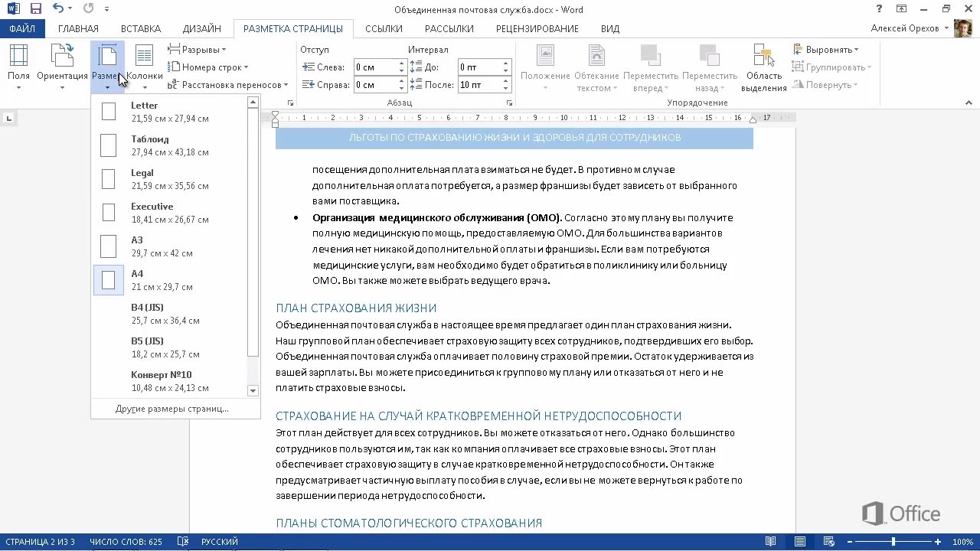Switch to Print Layout view icon
This screenshot has height=551, width=980.
pyautogui.click(x=800, y=542)
